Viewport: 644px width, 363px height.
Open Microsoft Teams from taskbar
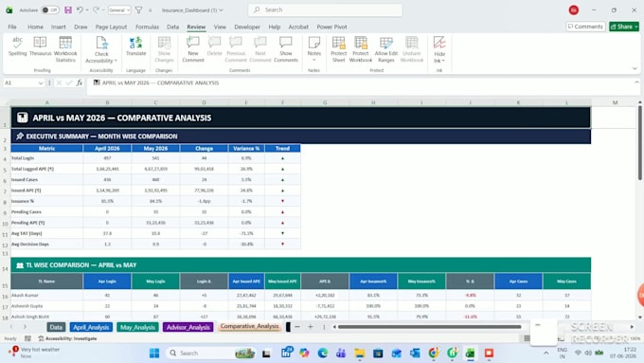tap(341, 354)
